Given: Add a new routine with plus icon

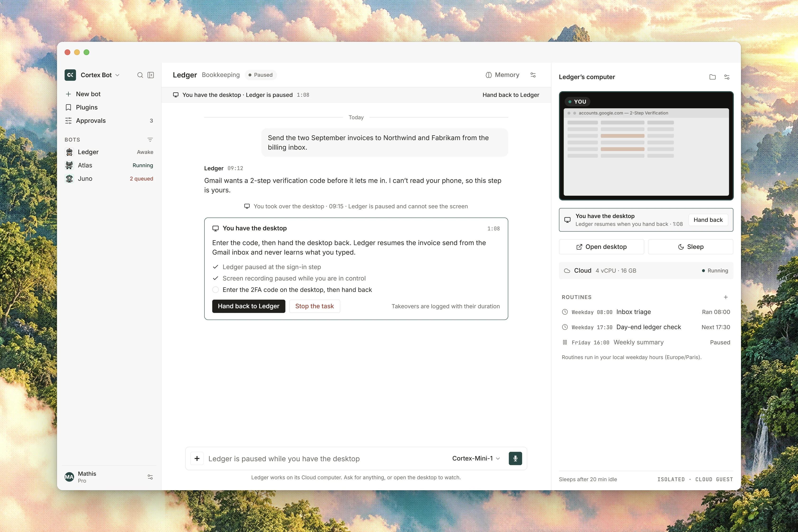Looking at the screenshot, I should click(726, 297).
